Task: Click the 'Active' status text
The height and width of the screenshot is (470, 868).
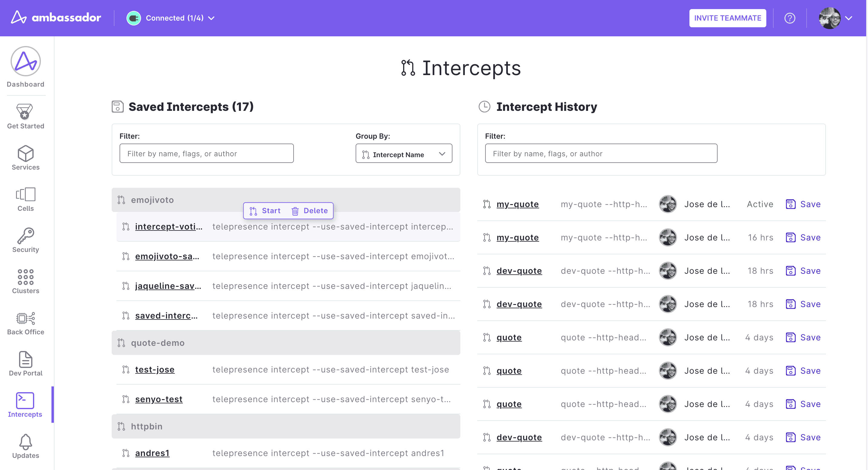Action: coord(760,204)
